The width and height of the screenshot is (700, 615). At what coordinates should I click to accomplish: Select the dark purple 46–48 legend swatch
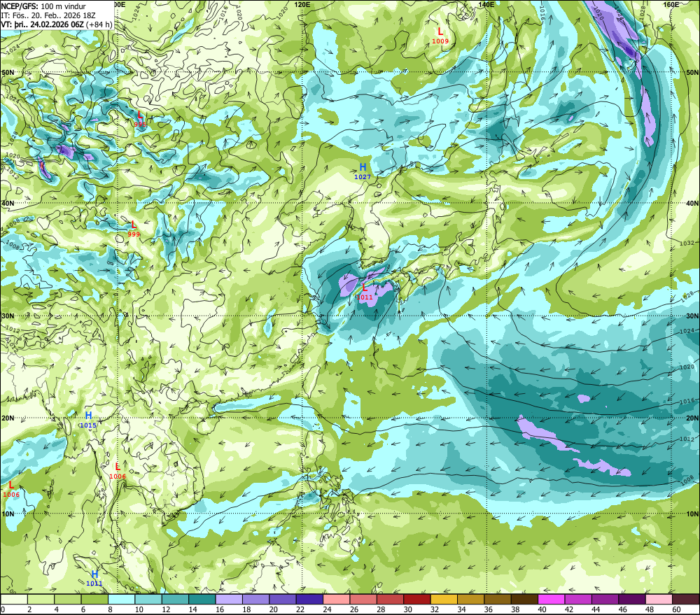633,600
